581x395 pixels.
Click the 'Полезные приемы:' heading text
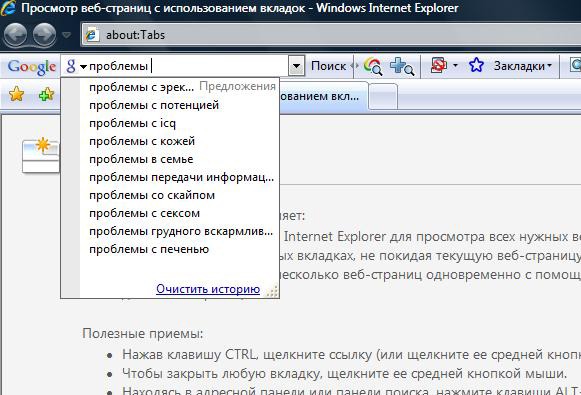click(x=143, y=333)
